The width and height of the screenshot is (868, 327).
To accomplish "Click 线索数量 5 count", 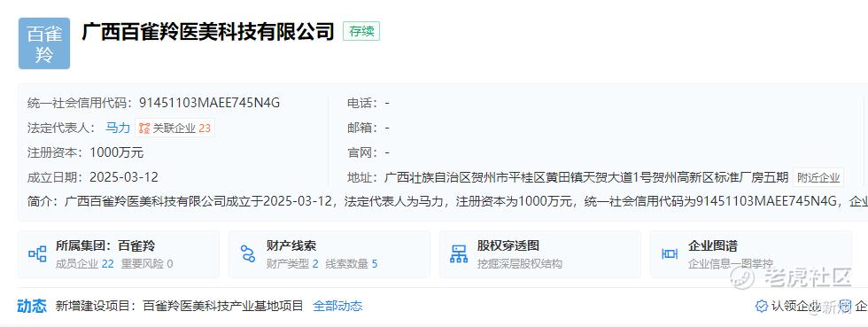I will click(352, 264).
